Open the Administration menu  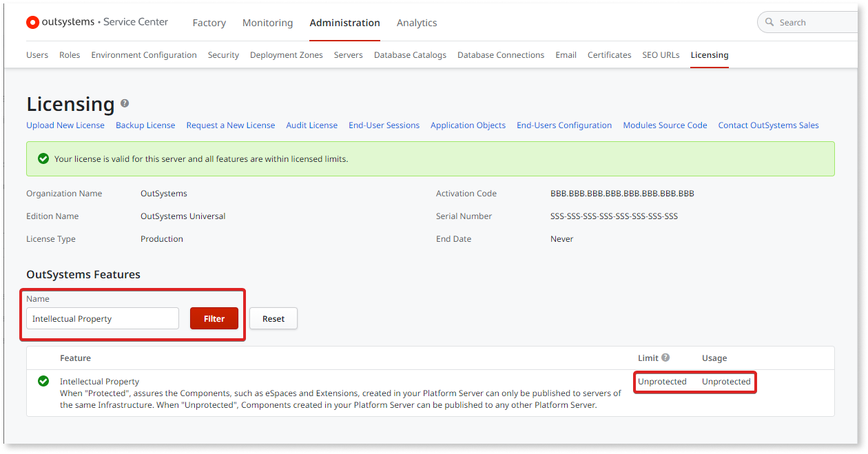pyautogui.click(x=344, y=23)
